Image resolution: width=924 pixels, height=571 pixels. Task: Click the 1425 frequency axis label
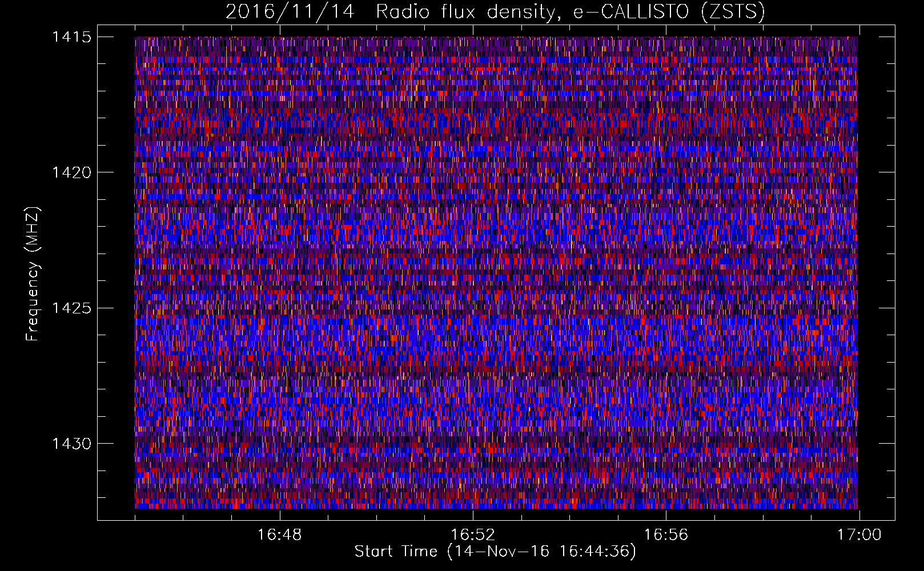[71, 308]
